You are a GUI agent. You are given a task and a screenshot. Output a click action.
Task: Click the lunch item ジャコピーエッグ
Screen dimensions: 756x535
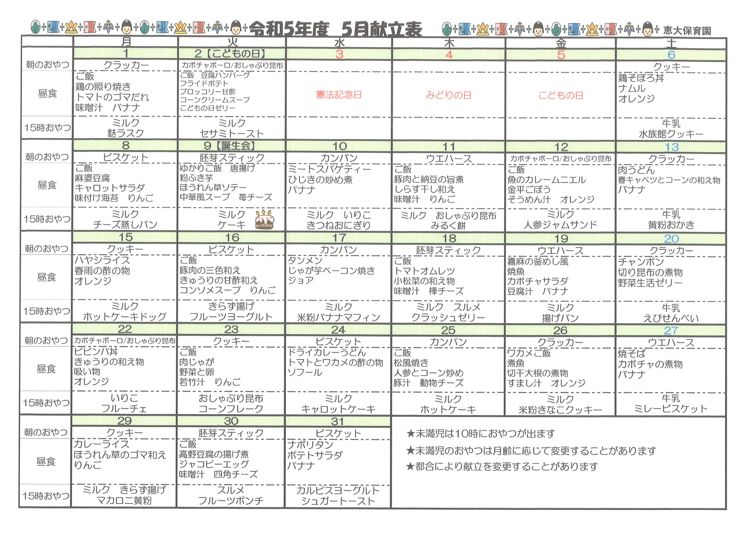[214, 464]
